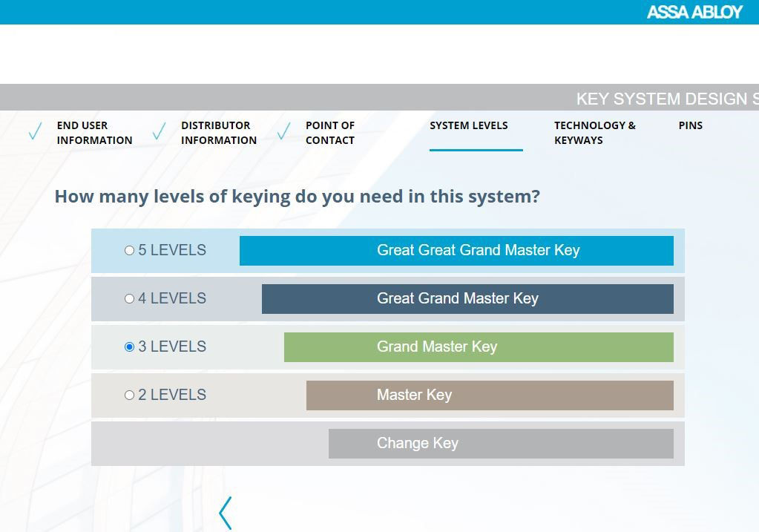This screenshot has width=759, height=532.
Task: Click the Great Great Grand Master Key bar
Action: (x=456, y=251)
